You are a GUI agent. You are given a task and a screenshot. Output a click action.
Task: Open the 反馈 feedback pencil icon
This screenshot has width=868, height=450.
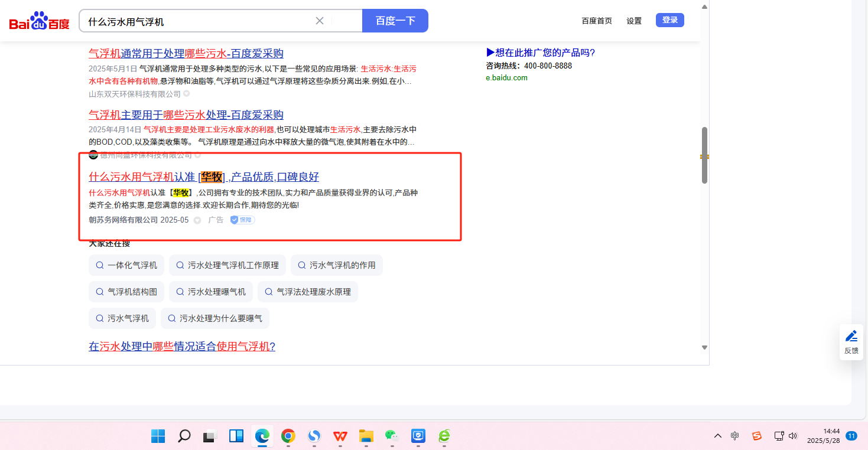tap(851, 342)
